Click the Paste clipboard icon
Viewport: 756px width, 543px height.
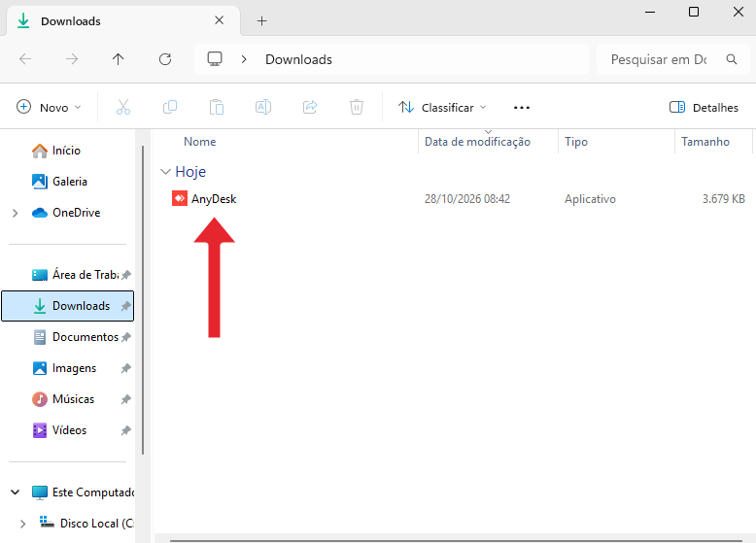(217, 107)
